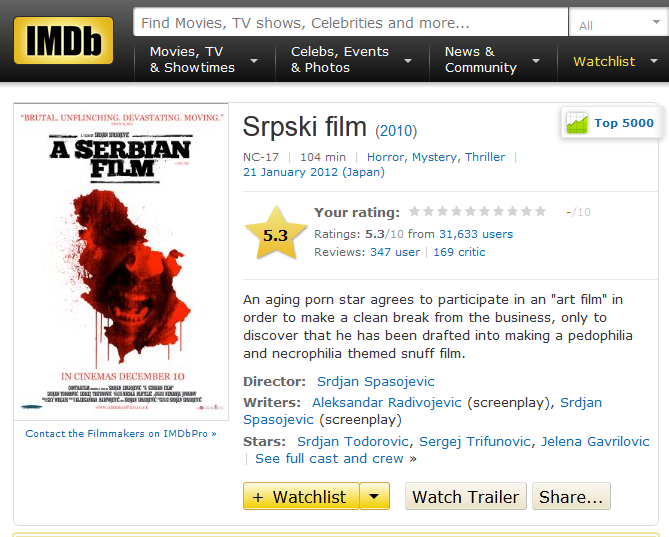Click the gold 5.3 rating star

[x=276, y=233]
